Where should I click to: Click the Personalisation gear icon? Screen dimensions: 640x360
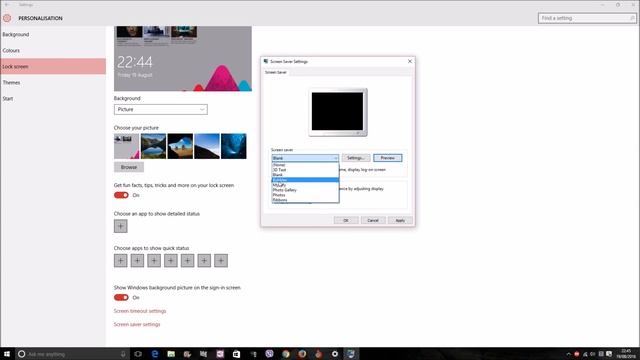(7, 18)
